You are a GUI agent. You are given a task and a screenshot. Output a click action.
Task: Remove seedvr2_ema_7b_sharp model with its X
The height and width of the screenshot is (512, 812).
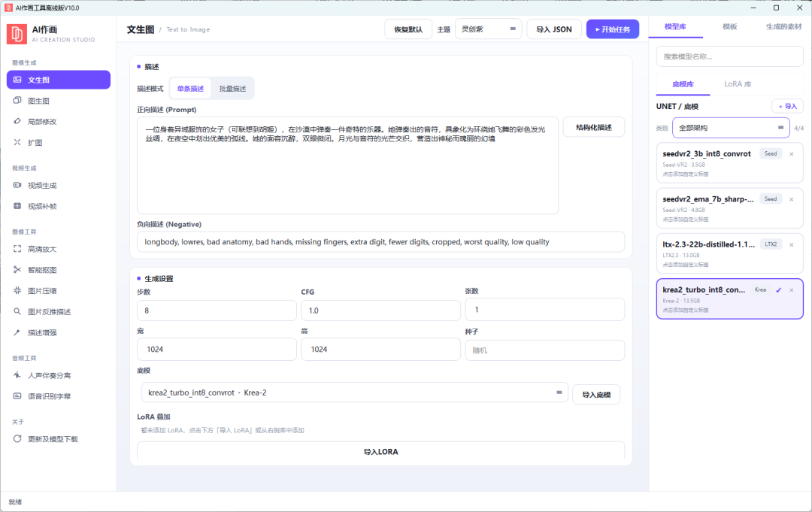[791, 199]
